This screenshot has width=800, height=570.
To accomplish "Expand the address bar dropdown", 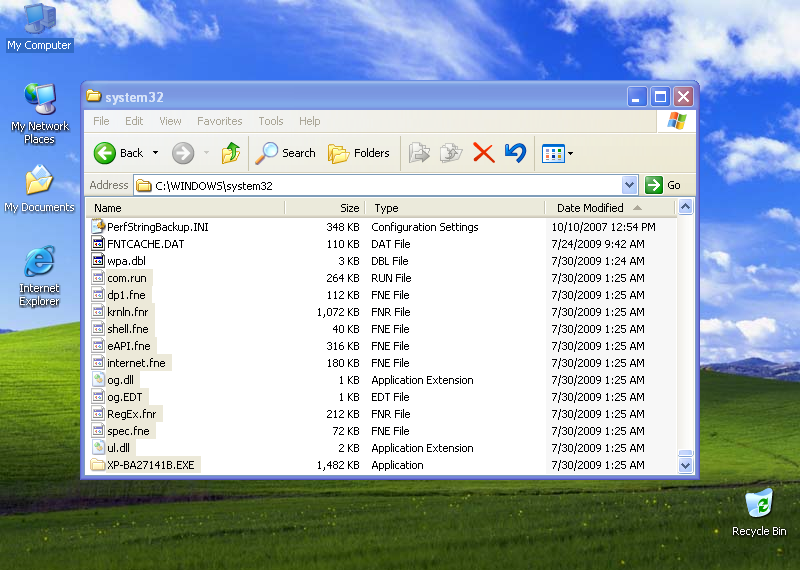I will click(630, 185).
